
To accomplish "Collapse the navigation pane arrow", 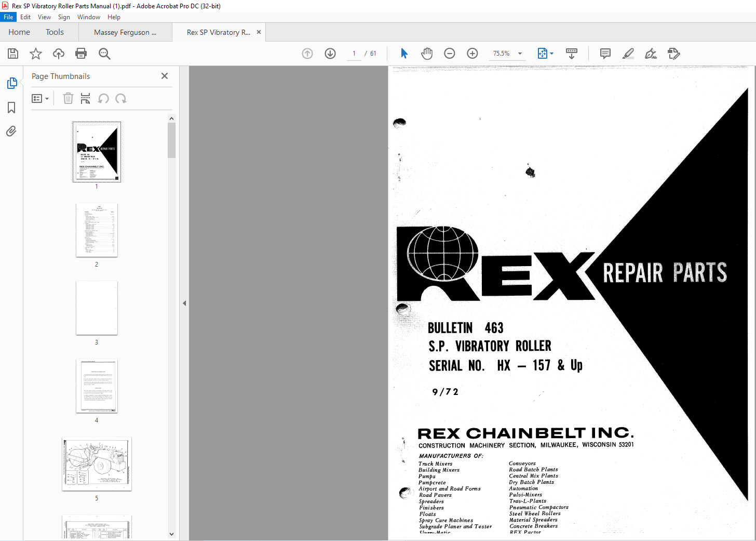I will (x=184, y=303).
